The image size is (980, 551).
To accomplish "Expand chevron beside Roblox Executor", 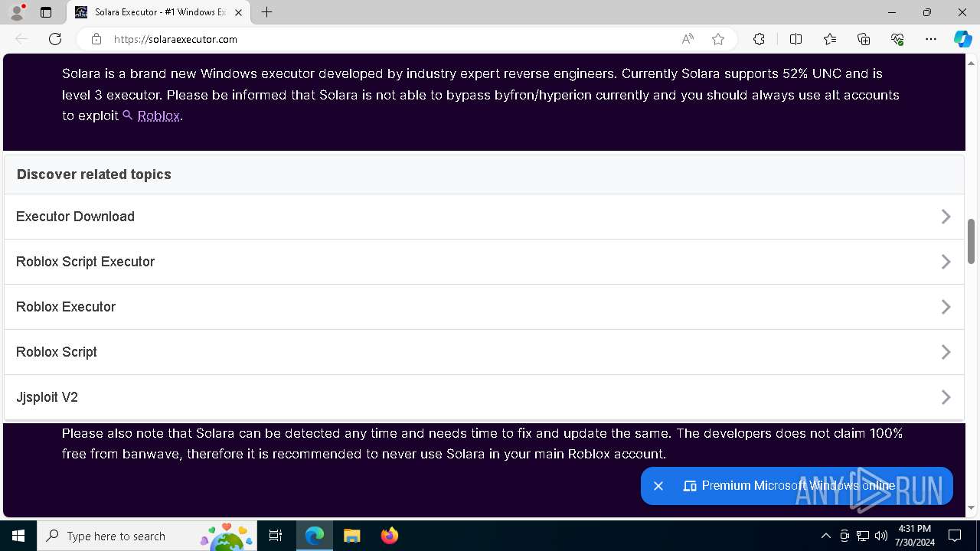I will 946,307.
